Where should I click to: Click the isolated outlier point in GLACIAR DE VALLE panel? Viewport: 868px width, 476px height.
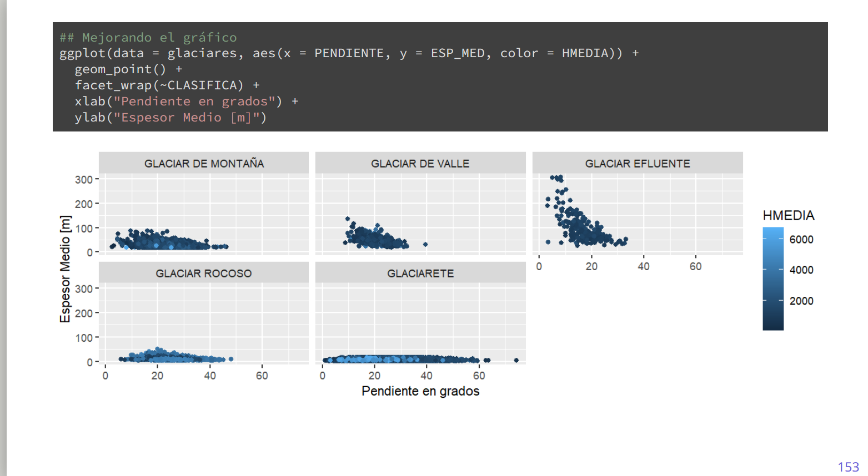coord(425,244)
